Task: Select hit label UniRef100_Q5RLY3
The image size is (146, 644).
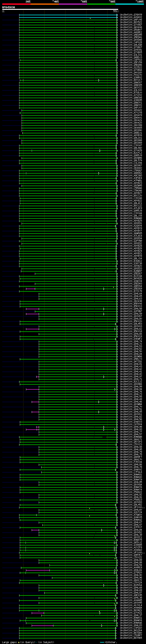Action: (x=131, y=359)
